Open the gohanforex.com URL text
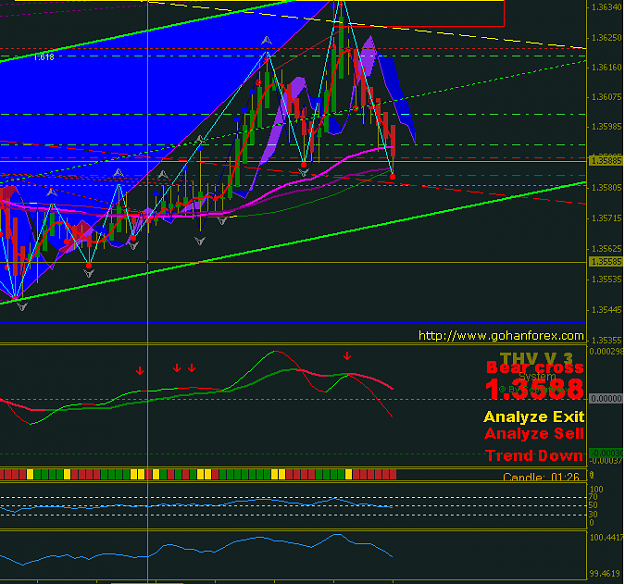Screen dimensions: 625x584 point(501,336)
